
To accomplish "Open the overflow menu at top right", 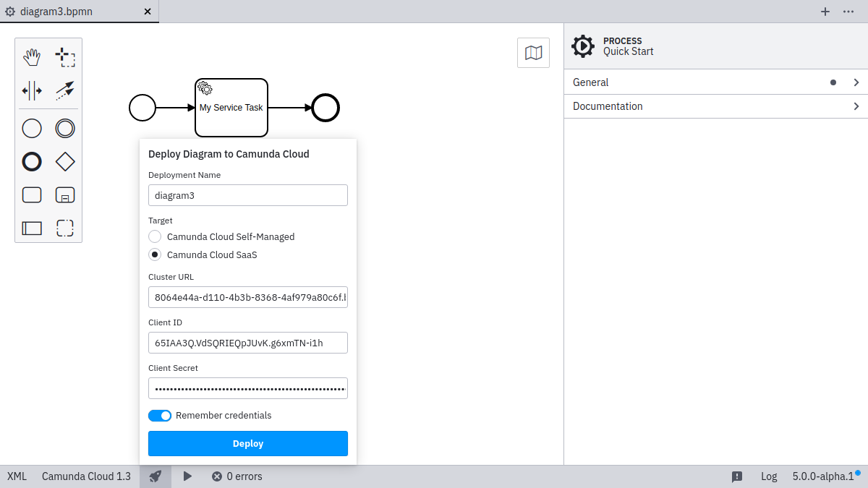I will pos(849,12).
